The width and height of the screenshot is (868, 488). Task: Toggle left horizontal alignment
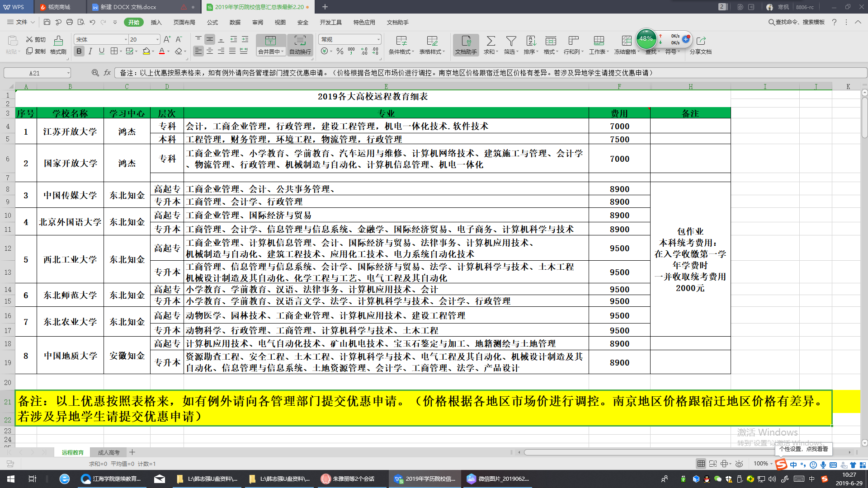(198, 51)
